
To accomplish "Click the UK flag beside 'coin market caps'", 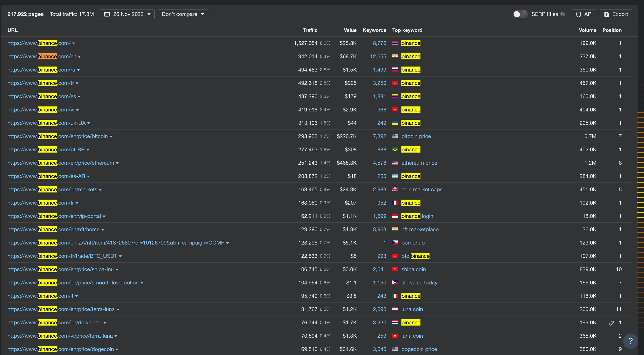I will tap(395, 190).
